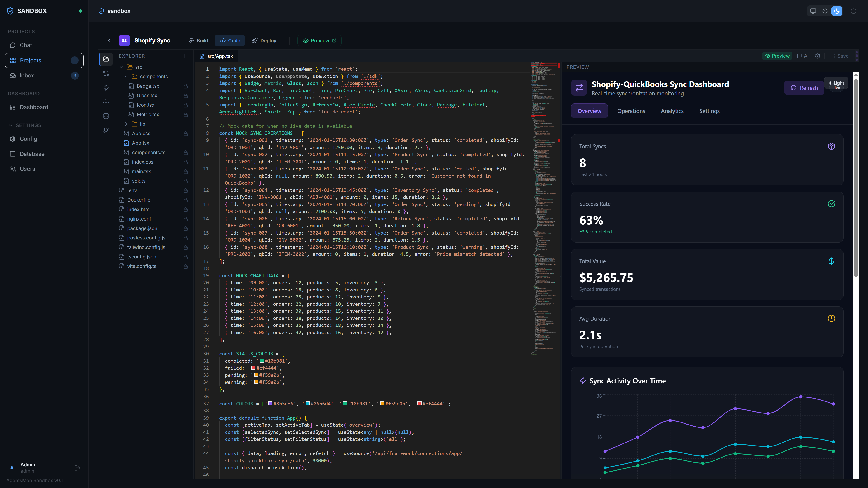Image resolution: width=868 pixels, height=488 pixels.
Task: Select the connections plug icon in side panel
Action: (x=106, y=73)
